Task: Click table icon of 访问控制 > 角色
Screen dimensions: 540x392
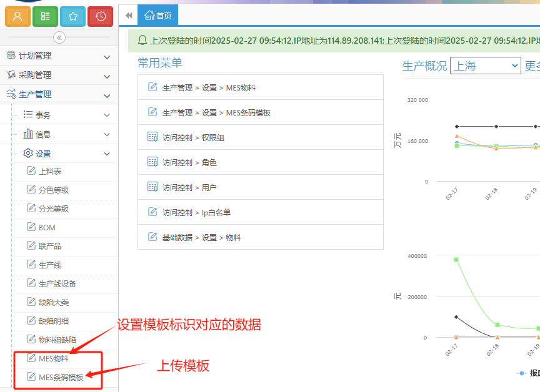Action: coord(152,162)
